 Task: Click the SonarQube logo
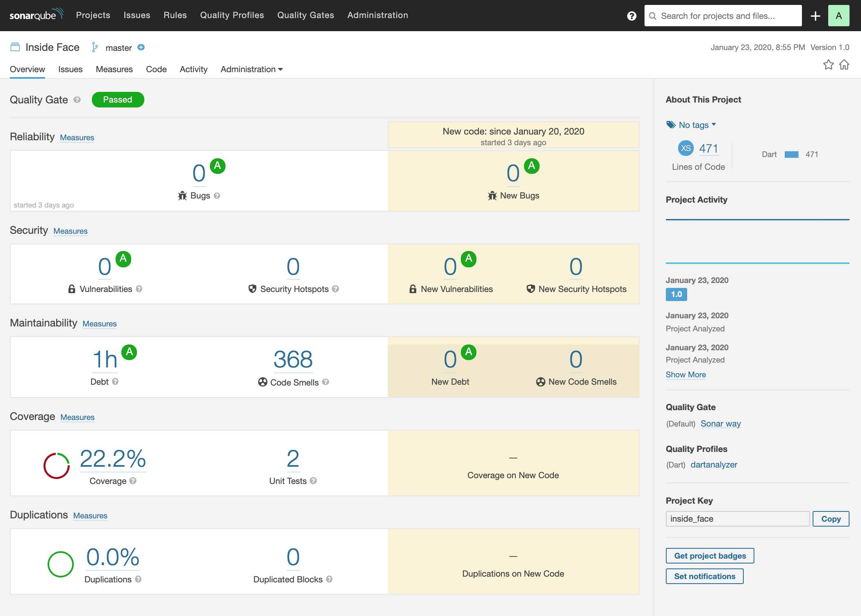pyautogui.click(x=36, y=15)
